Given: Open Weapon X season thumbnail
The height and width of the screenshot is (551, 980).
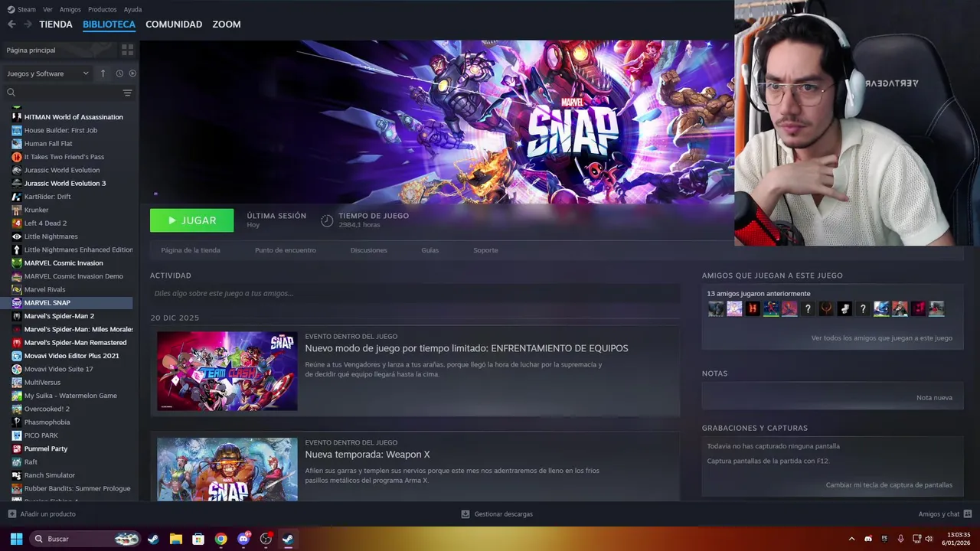Looking at the screenshot, I should pyautogui.click(x=227, y=469).
